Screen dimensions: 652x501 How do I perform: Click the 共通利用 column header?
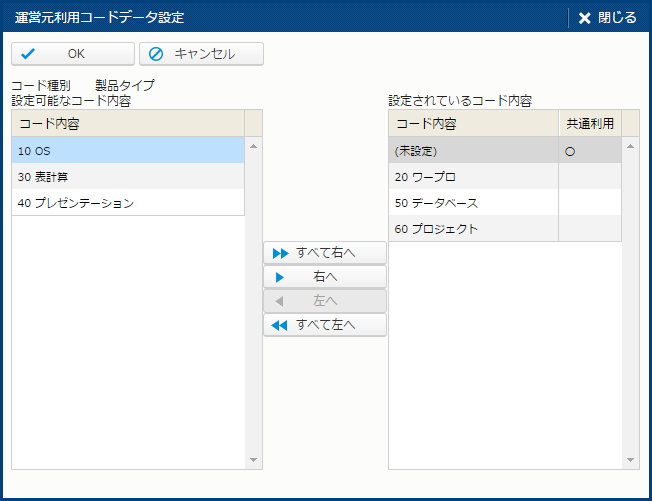point(589,124)
